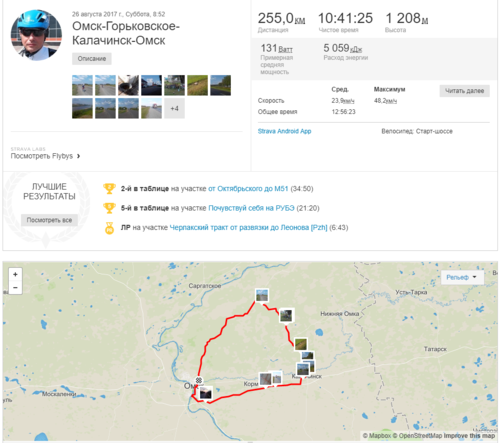This screenshot has height=443, width=500.
Task: Open the athlete's profile avatar
Action: click(x=36, y=35)
